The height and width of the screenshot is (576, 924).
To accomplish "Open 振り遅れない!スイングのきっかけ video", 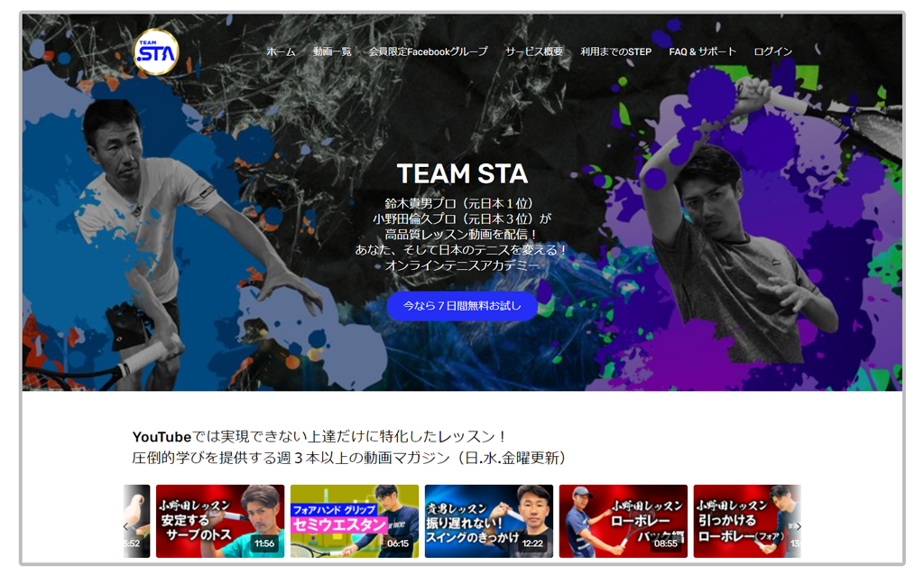I will pos(489,521).
